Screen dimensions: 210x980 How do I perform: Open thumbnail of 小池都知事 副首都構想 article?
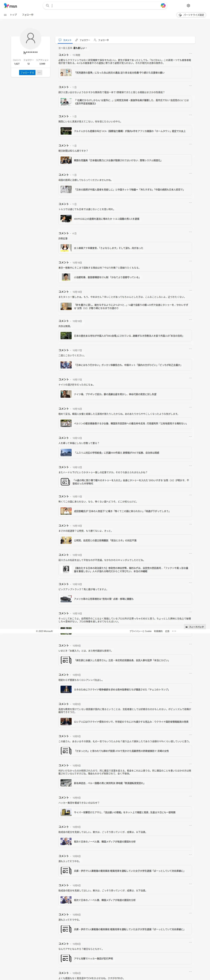66,277
